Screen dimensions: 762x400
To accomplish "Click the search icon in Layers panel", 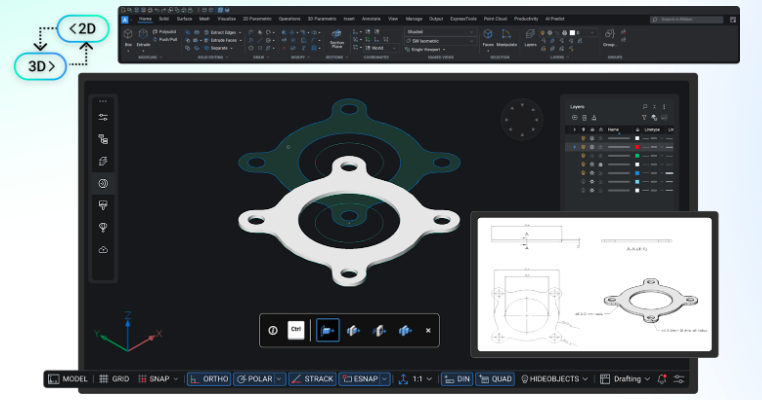I will click(x=645, y=106).
